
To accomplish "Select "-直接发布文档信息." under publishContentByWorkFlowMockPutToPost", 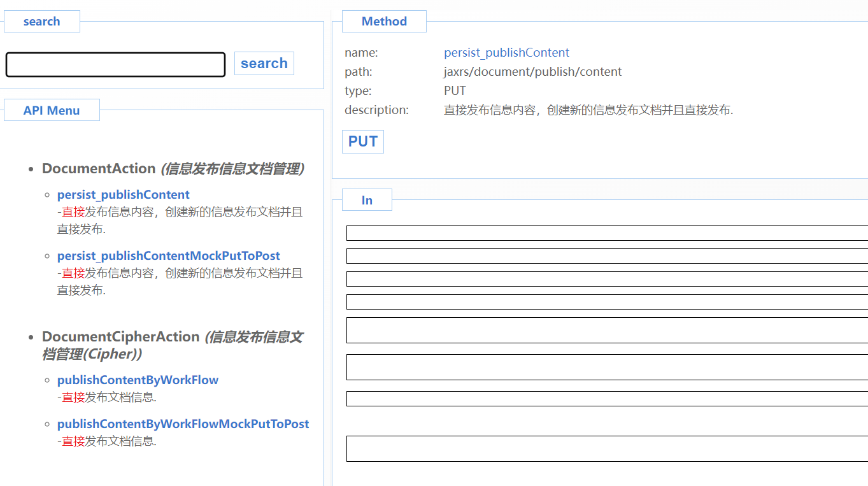I will [107, 441].
